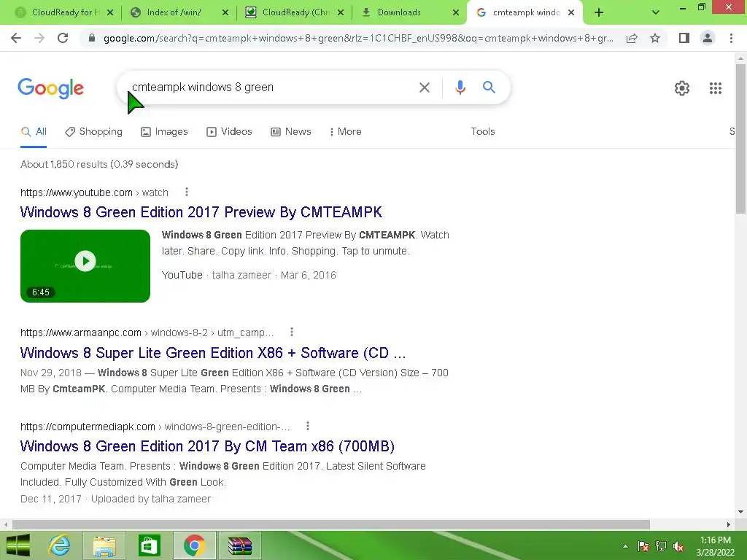Image resolution: width=747 pixels, height=560 pixels.
Task: Open the Windows Store taskbar icon
Action: click(149, 545)
